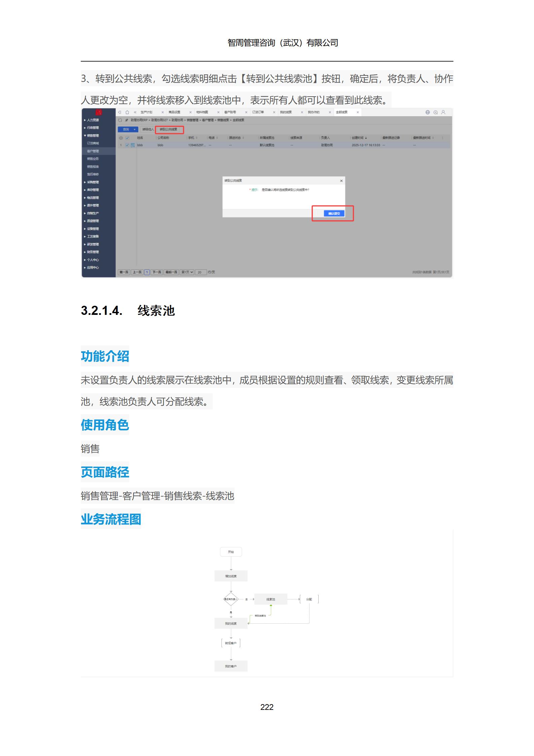Close the 商品设置 tab
This screenshot has width=534, height=756.
pos(190,112)
